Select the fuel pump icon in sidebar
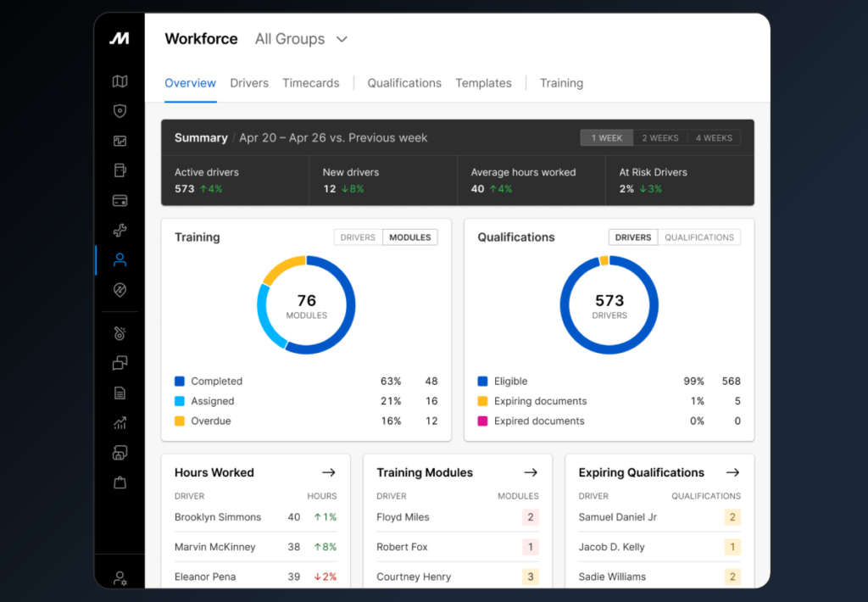Image resolution: width=868 pixels, height=602 pixels. (x=120, y=170)
